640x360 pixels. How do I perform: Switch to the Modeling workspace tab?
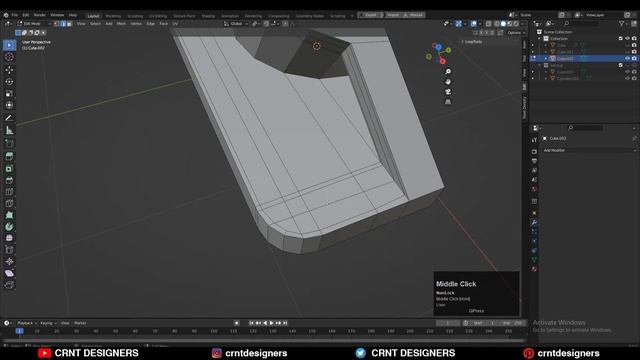[x=113, y=16]
